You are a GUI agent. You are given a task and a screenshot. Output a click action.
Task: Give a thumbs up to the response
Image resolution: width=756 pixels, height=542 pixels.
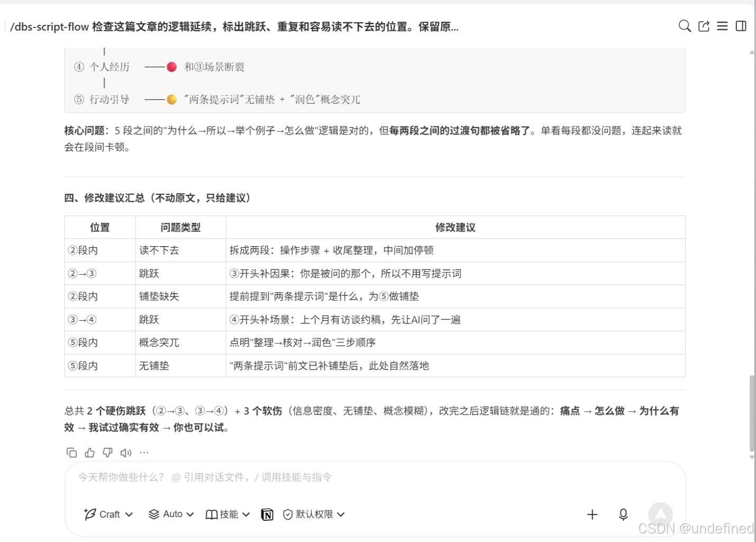pyautogui.click(x=89, y=453)
